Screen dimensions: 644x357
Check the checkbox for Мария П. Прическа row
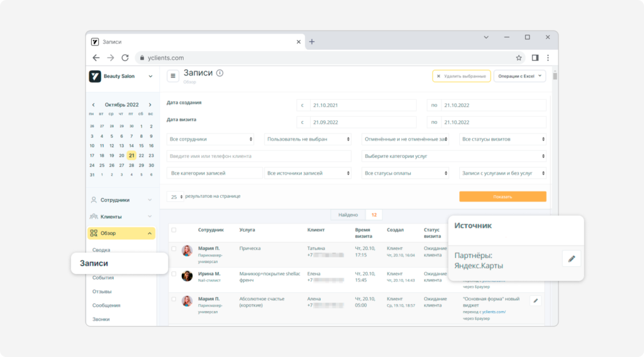[x=174, y=249]
